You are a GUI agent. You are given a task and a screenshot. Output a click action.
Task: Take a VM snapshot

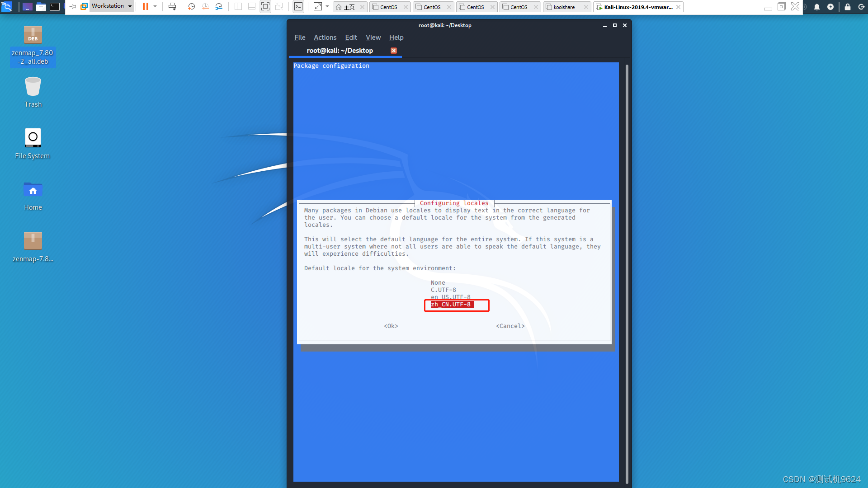click(191, 6)
